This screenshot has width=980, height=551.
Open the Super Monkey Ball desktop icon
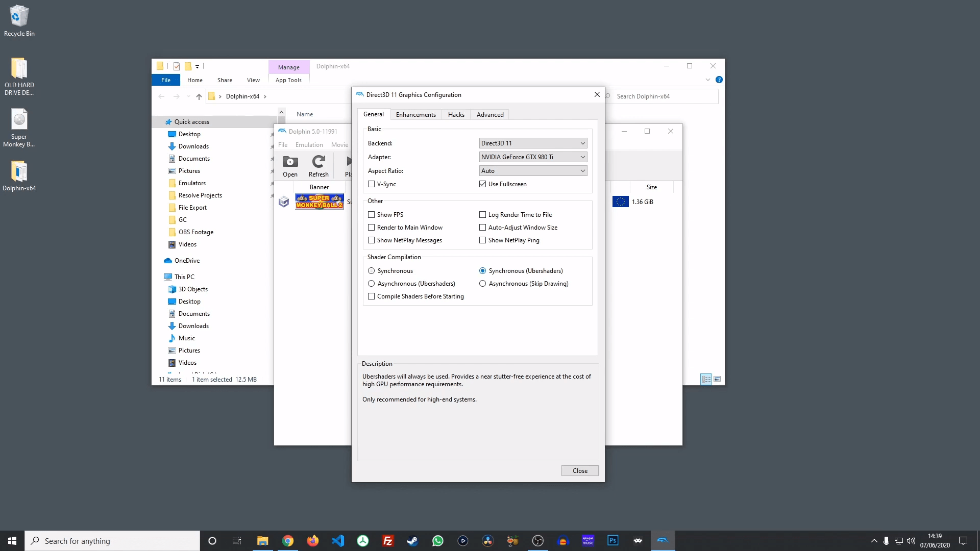click(19, 128)
